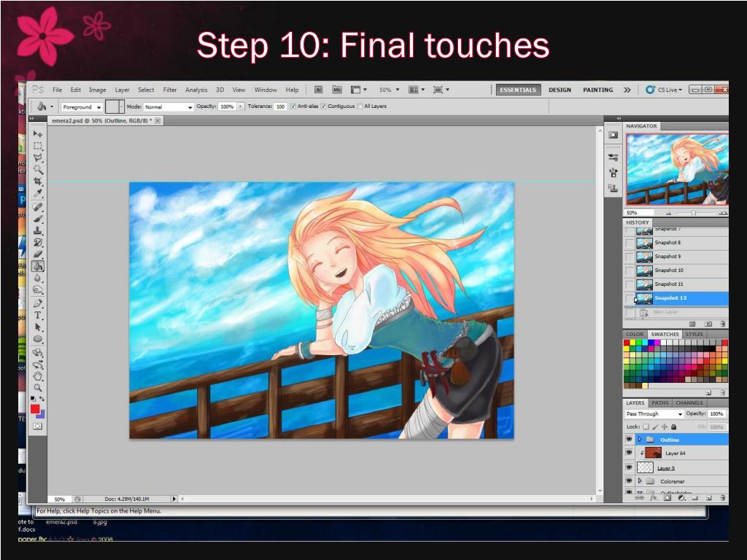Open the CS Live menu
This screenshot has width=747, height=560.
[664, 90]
